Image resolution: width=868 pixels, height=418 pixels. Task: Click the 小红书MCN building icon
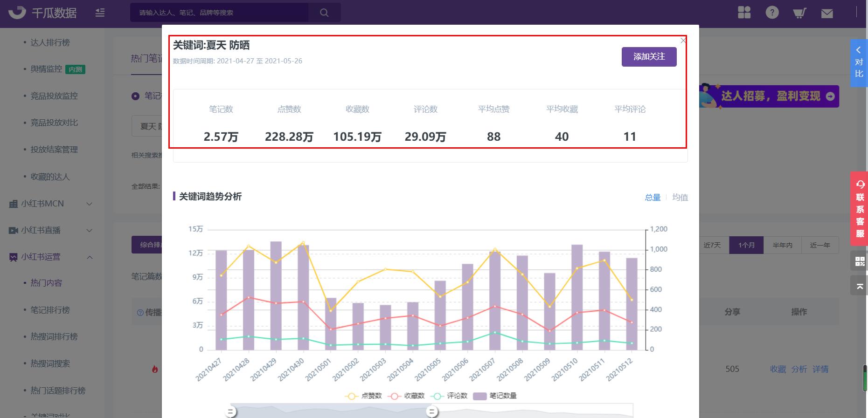[x=13, y=204]
